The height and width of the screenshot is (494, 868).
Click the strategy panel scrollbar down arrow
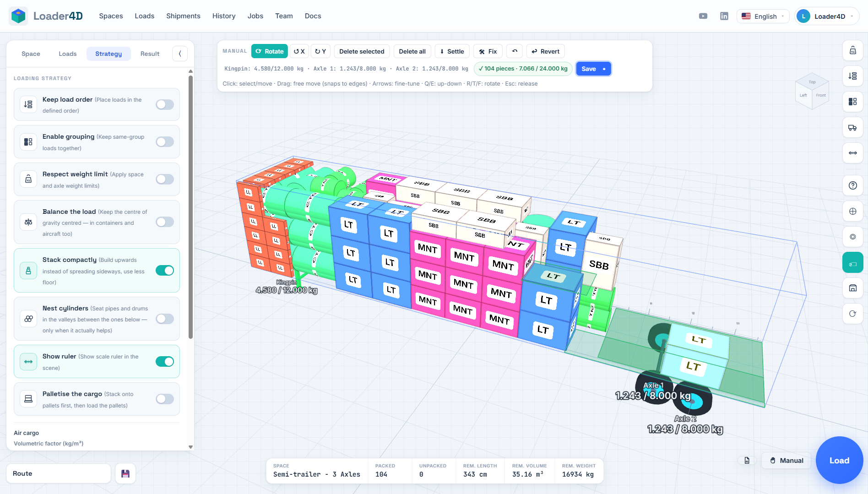tap(190, 447)
